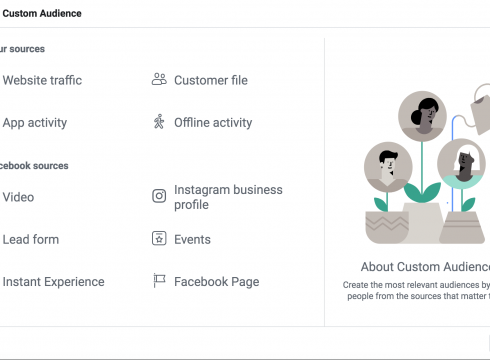Select Website traffic as audience source
490x360 pixels.
tap(42, 80)
